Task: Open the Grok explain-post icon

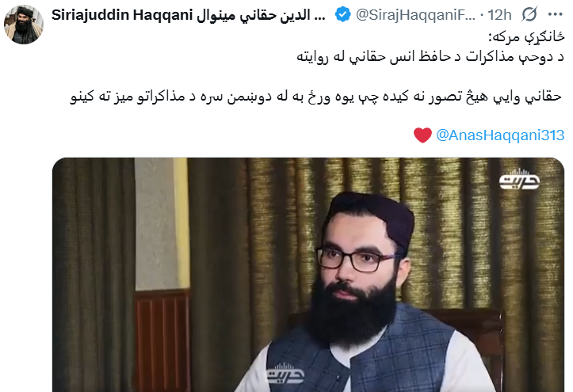Action: [529, 14]
